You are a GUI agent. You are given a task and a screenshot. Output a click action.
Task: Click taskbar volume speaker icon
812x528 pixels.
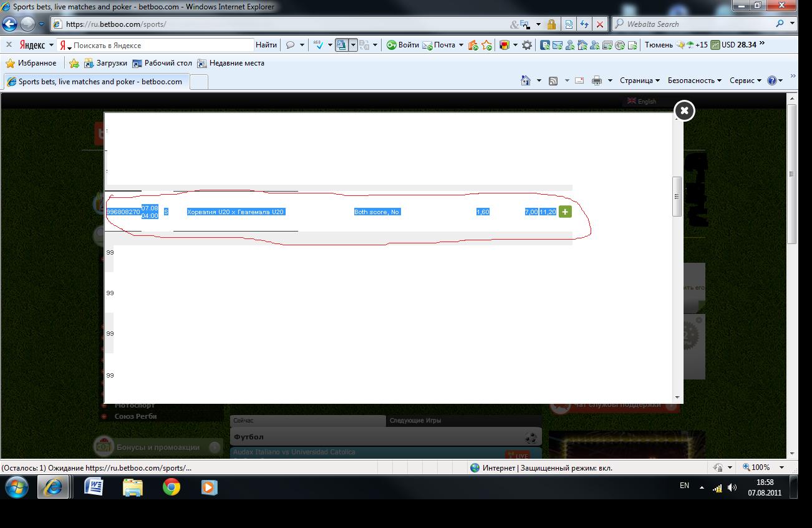[x=732, y=487]
